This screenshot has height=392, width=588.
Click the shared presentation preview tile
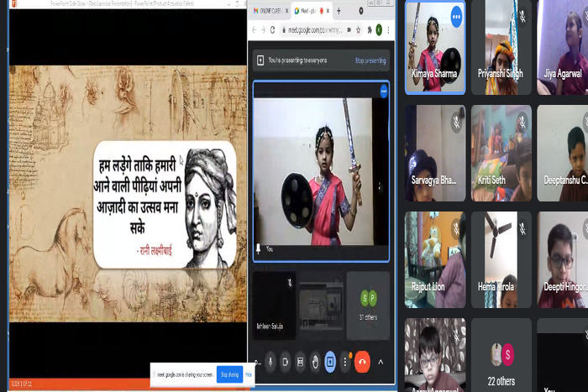point(322,306)
